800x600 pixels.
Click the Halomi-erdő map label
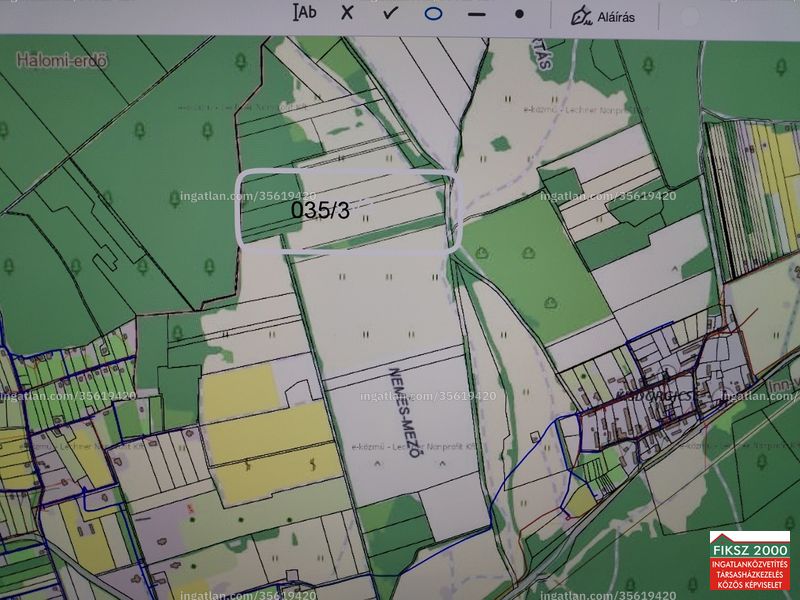pos(62,60)
